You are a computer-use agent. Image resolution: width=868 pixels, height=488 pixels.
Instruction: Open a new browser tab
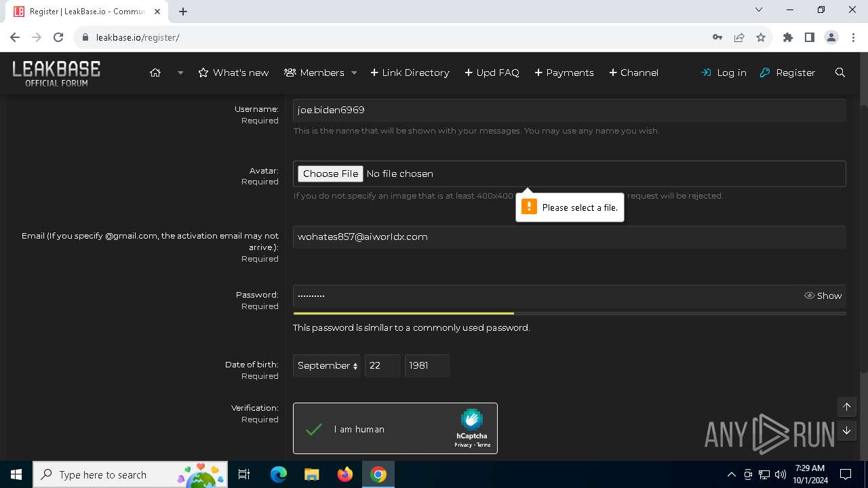(x=183, y=12)
